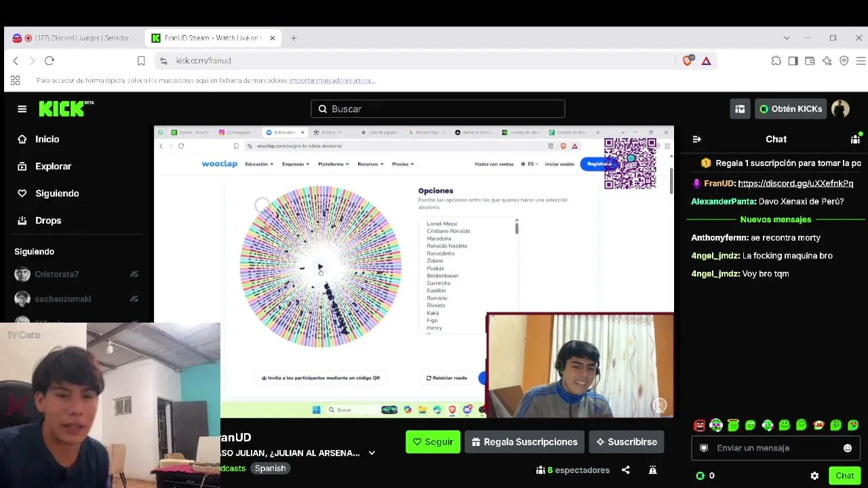This screenshot has height=488, width=868.
Task: Click the Siguiendo section heading above channels
Action: point(35,251)
